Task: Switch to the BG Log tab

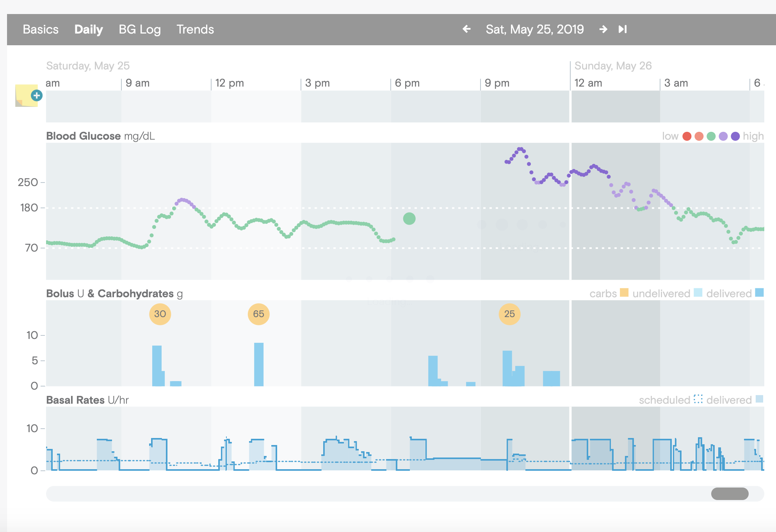Action: tap(139, 30)
